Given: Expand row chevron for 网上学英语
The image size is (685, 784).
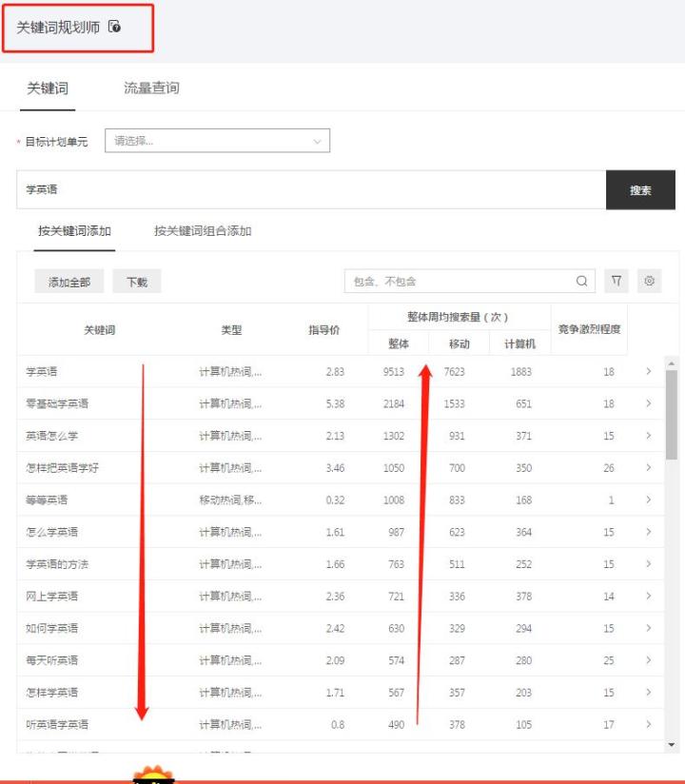Looking at the screenshot, I should pyautogui.click(x=649, y=596).
